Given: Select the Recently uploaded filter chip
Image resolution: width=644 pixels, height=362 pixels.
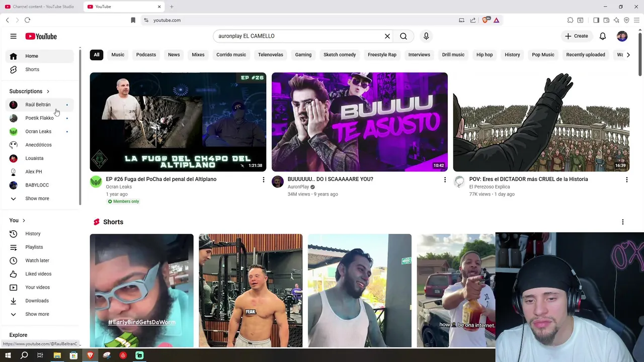Looking at the screenshot, I should point(586,55).
